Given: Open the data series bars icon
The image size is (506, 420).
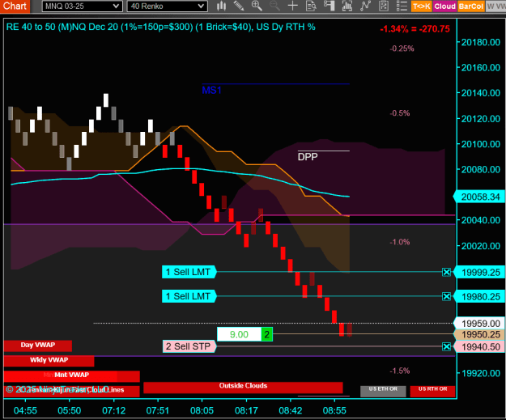Looking at the screenshot, I should click(x=347, y=6).
